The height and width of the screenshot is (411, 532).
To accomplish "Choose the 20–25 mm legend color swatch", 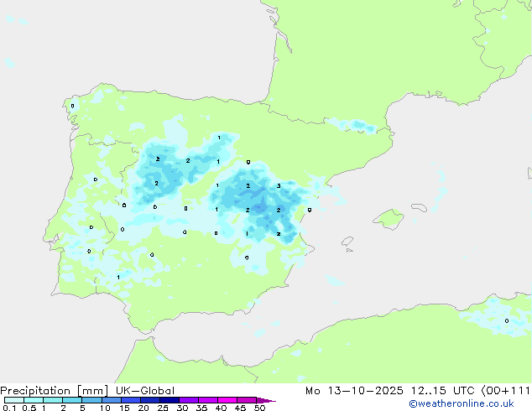I will click(x=149, y=400).
